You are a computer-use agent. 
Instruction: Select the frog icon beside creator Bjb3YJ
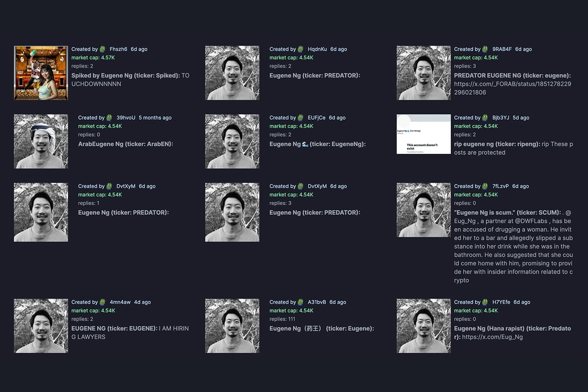485,118
